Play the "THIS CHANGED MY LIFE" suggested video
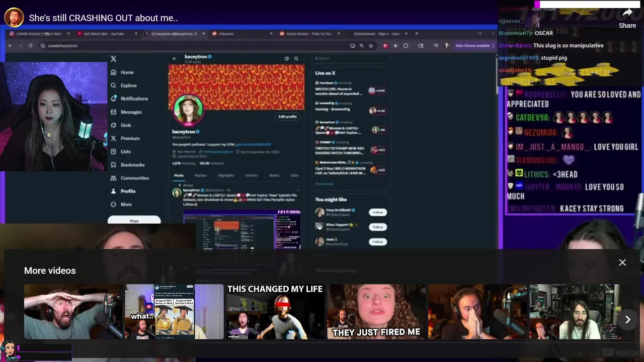Image resolution: width=644 pixels, height=362 pixels. coord(276,312)
